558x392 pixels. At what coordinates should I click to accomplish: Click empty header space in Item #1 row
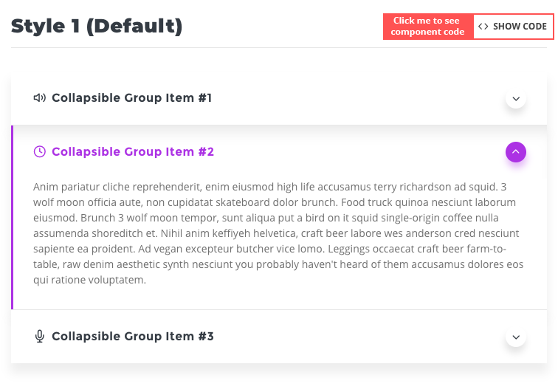[x=354, y=98]
